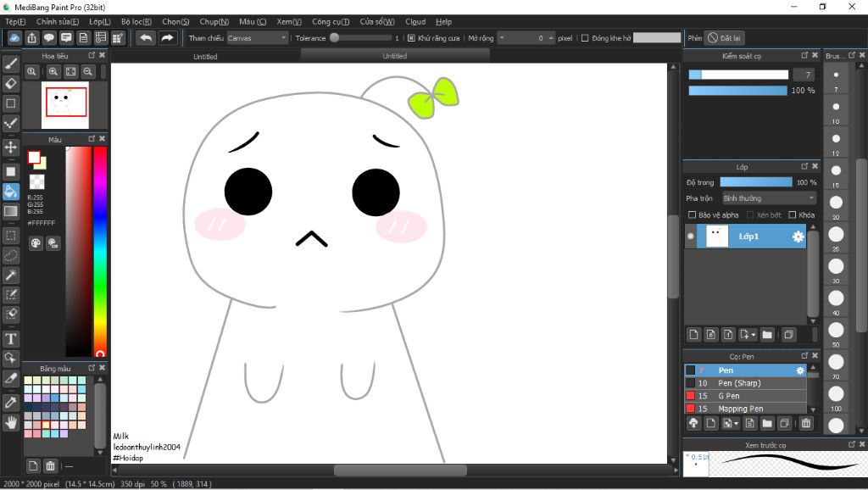Image resolution: width=868 pixels, height=490 pixels.
Task: Open the Công cụ menu
Action: click(x=331, y=21)
